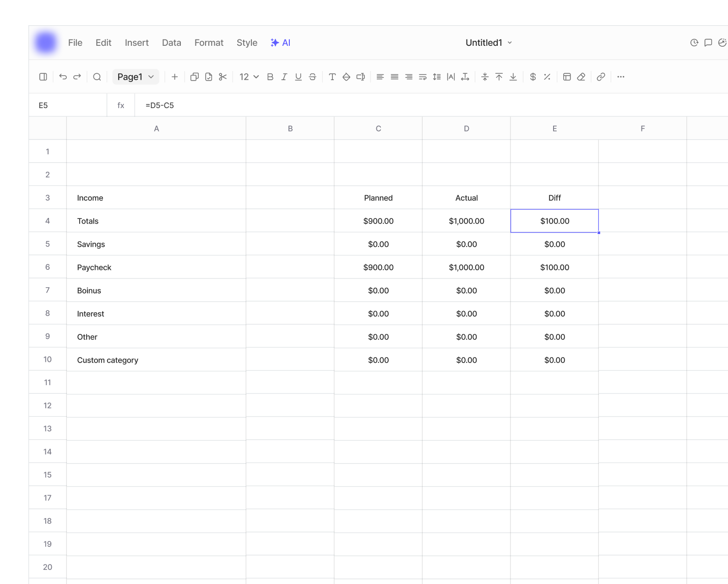This screenshot has height=584, width=728.
Task: Paste with the clipboard icon
Action: (x=209, y=77)
